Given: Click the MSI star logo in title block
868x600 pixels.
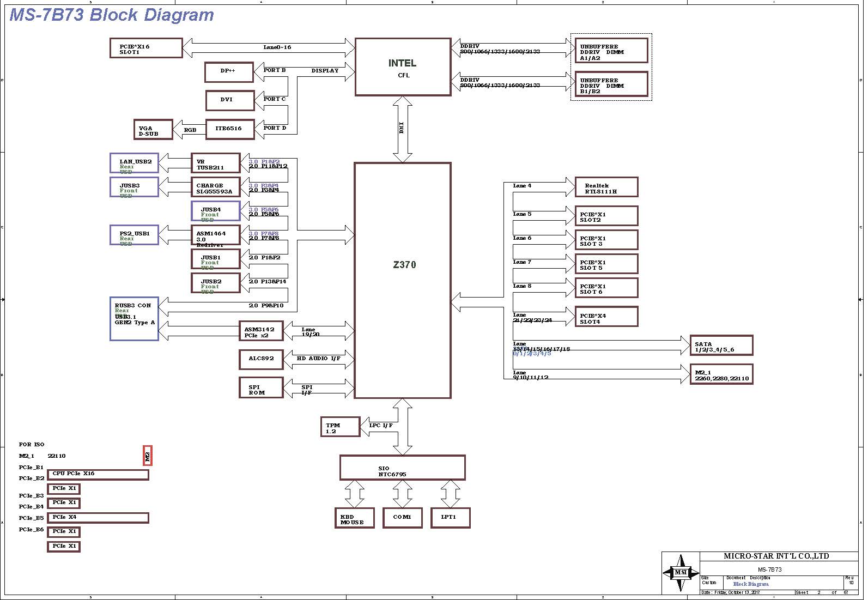Looking at the screenshot, I should tap(681, 573).
